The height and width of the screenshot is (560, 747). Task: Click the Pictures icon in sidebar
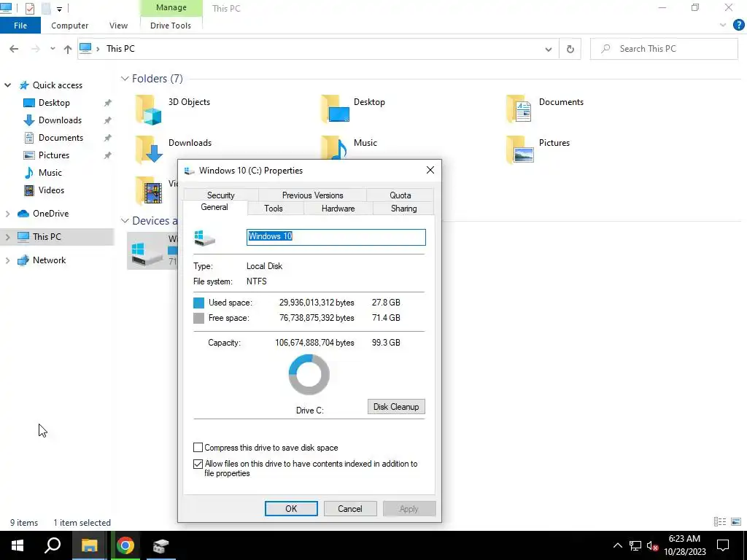click(29, 155)
